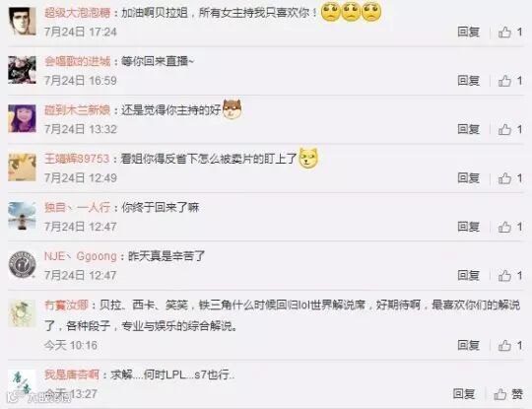This screenshot has height=409, width=532.
Task: Like the comment 你终于回来了嘛
Action: [510, 227]
